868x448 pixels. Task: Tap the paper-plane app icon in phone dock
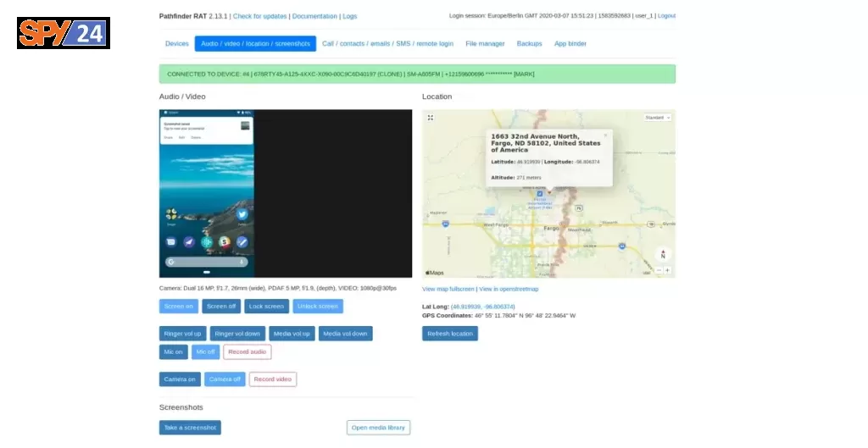[189, 241]
